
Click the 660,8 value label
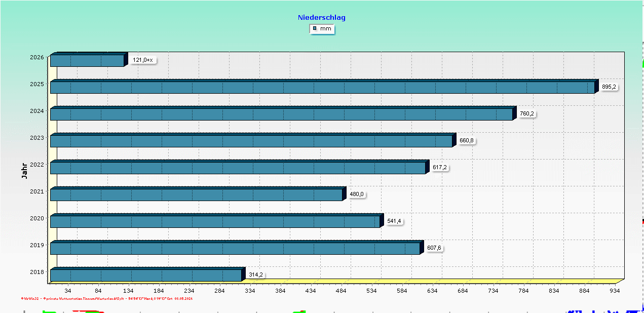coord(466,140)
